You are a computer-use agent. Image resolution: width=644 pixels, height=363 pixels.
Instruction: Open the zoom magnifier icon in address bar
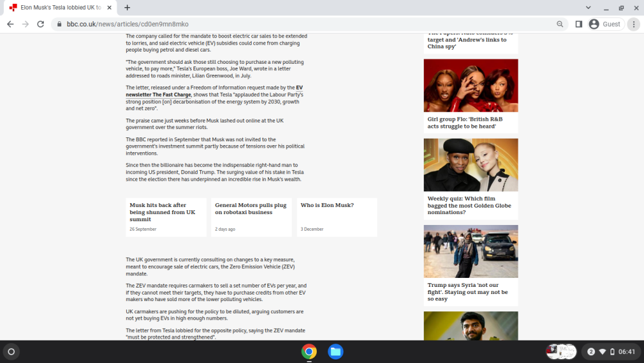(x=560, y=25)
